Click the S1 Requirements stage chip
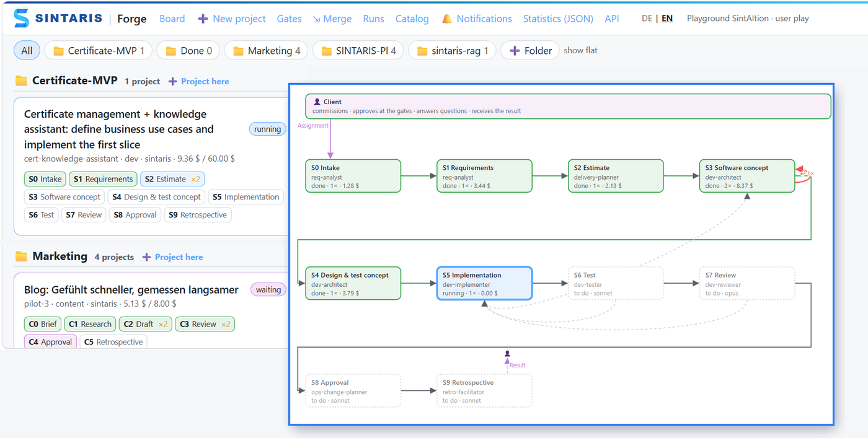Image resolution: width=868 pixels, height=438 pixels. tap(103, 179)
